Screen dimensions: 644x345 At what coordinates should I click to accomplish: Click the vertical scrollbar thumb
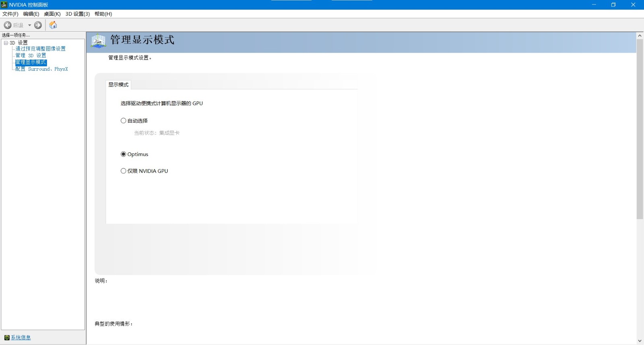(x=640, y=129)
